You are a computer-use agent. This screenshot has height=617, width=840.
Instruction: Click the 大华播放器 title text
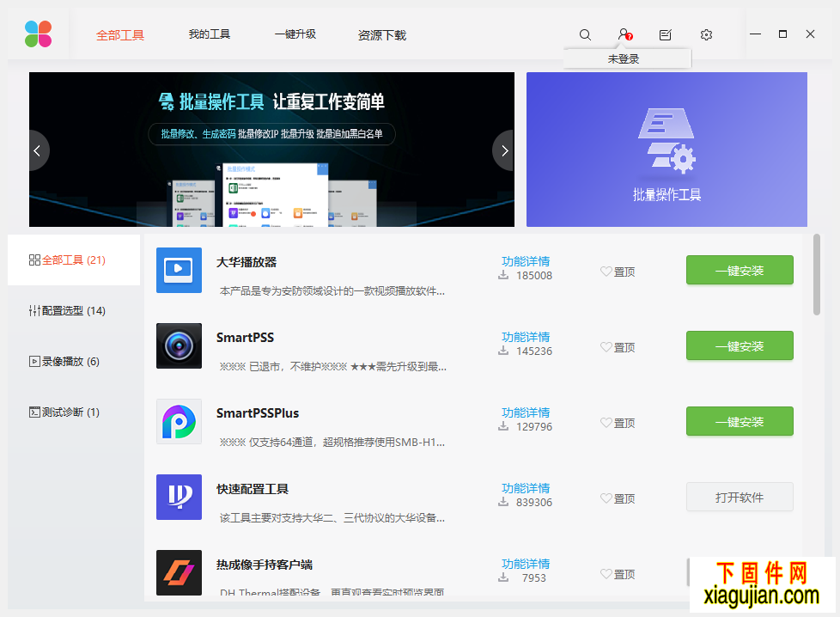click(247, 262)
